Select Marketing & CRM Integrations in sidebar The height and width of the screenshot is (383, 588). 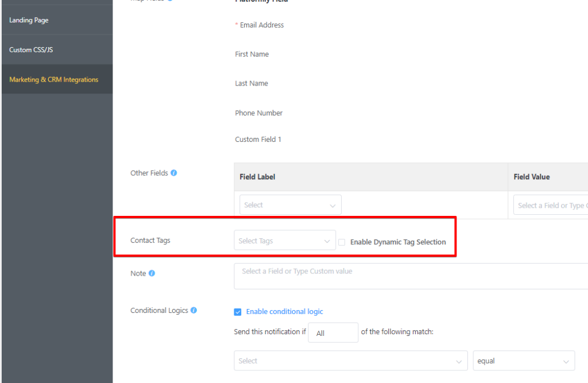click(54, 79)
